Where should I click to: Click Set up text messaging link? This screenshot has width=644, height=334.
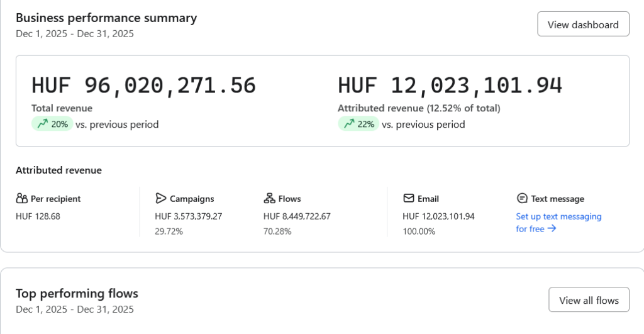click(558, 216)
